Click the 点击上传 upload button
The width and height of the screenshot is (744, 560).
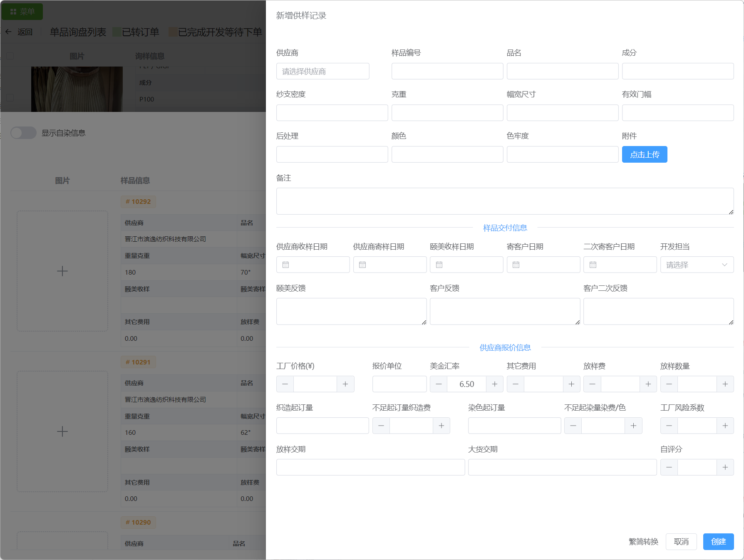point(644,154)
